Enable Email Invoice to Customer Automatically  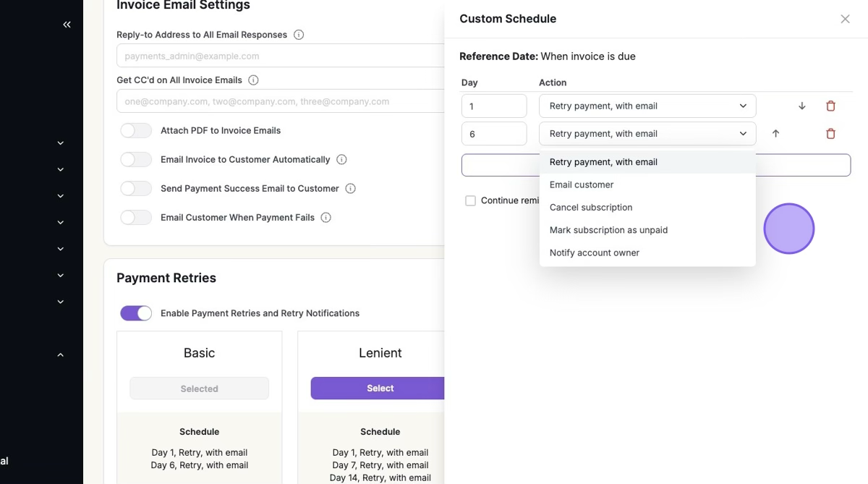(x=136, y=160)
